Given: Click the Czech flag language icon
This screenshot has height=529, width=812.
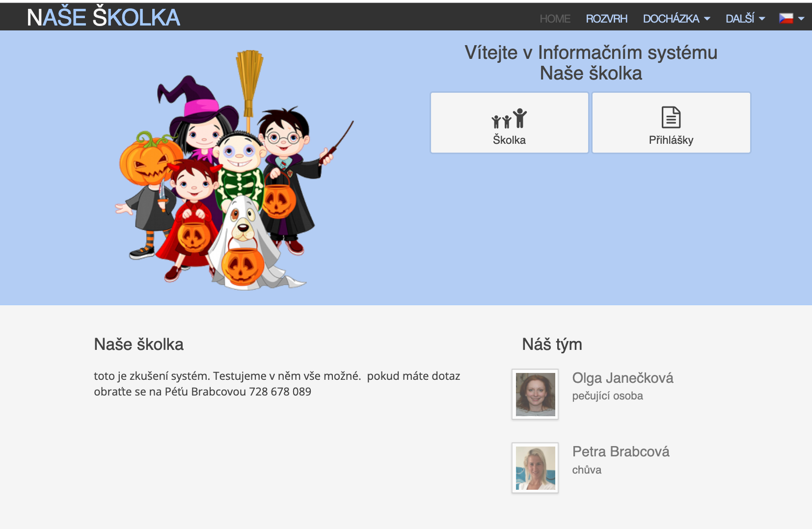Looking at the screenshot, I should click(786, 18).
